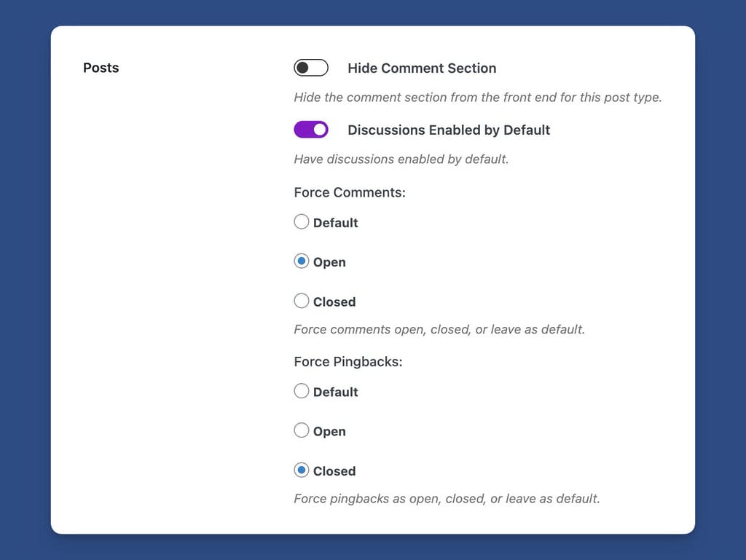Pick Default radio under Force Pingbacks
The image size is (746, 560).
302,391
